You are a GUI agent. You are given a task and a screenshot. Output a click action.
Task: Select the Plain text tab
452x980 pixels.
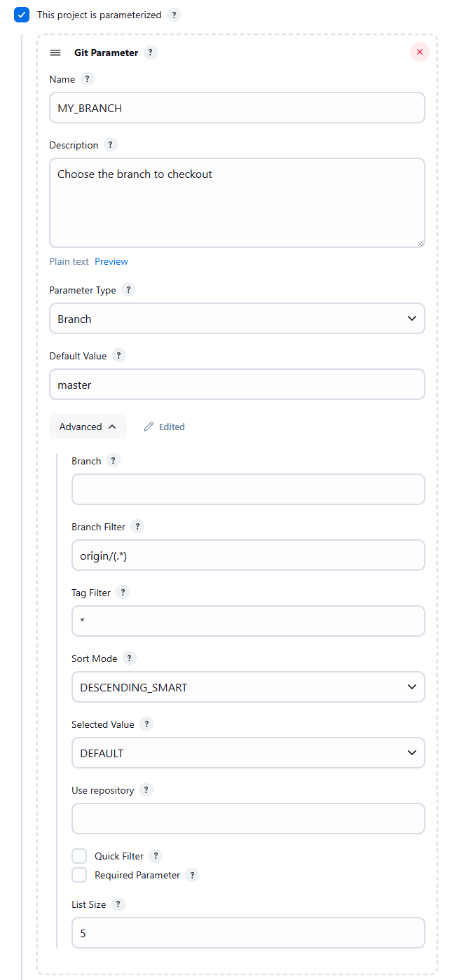coord(69,261)
